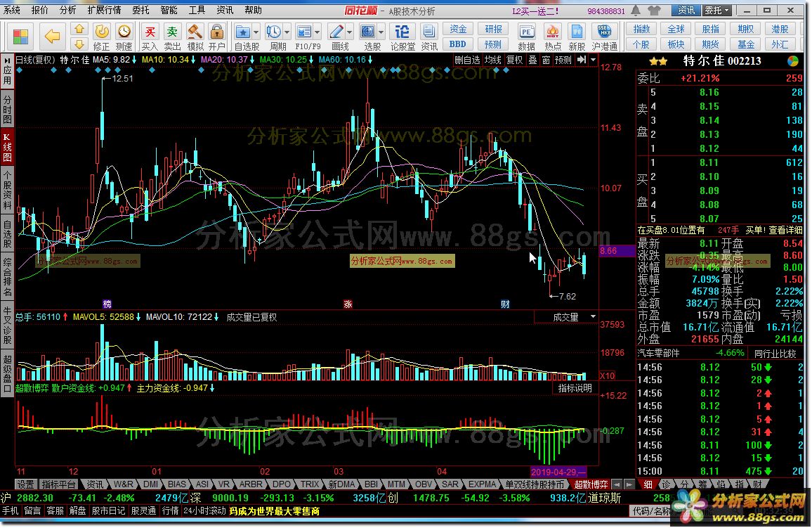Click the yellow up arrow icon
812x528 pixels.
point(79,29)
